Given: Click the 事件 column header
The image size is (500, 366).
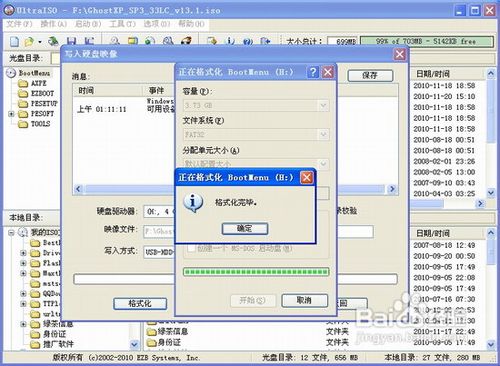Looking at the screenshot, I should [x=159, y=91].
